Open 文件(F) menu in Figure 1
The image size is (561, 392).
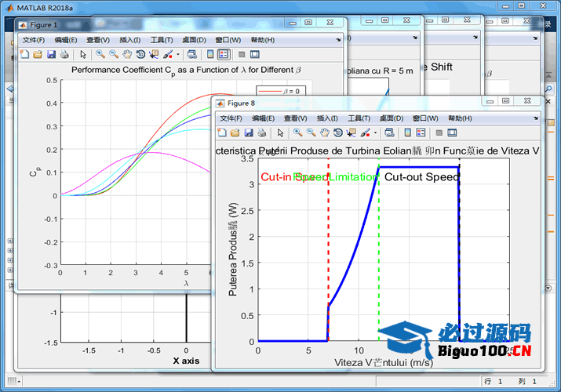coord(34,40)
